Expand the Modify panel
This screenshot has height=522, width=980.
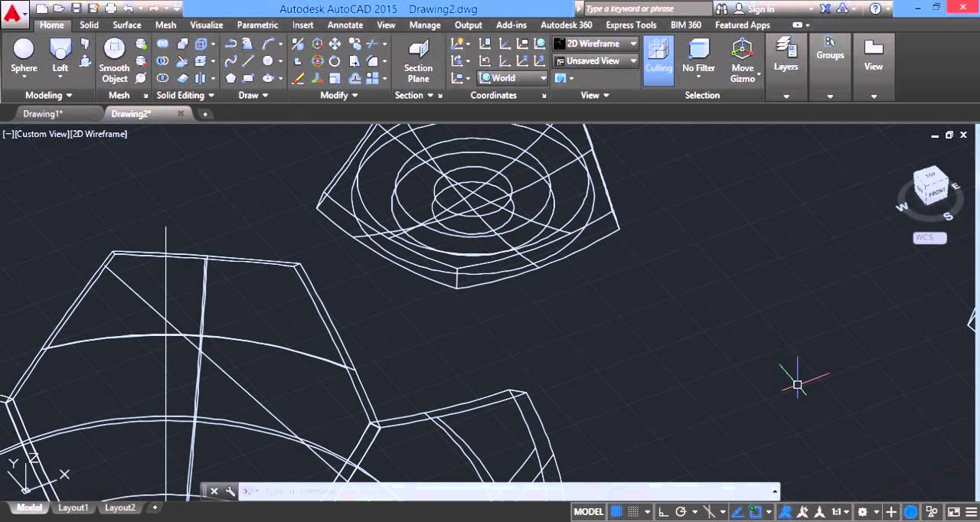(x=339, y=95)
